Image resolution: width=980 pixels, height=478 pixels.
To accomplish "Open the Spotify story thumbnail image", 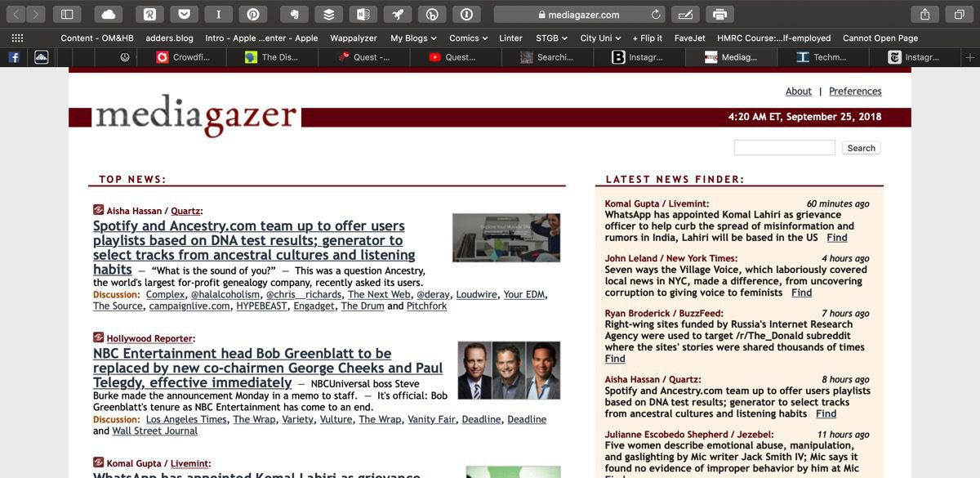I will 506,237.
